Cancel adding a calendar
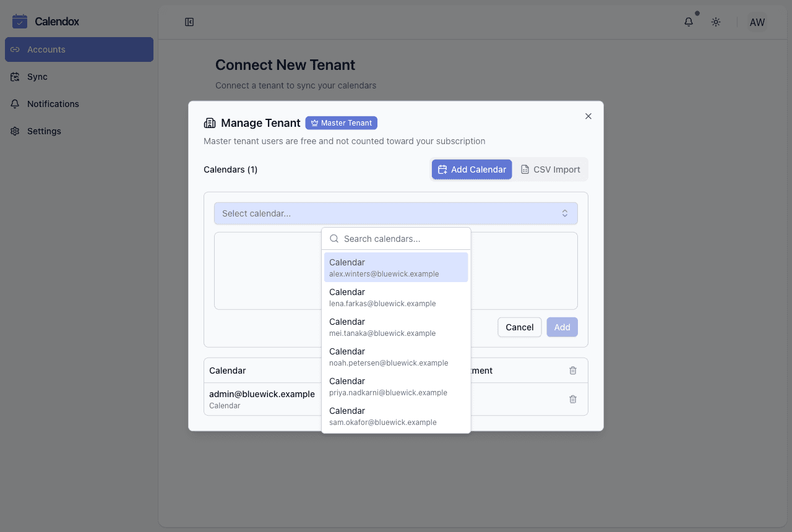792x532 pixels. pyautogui.click(x=520, y=327)
